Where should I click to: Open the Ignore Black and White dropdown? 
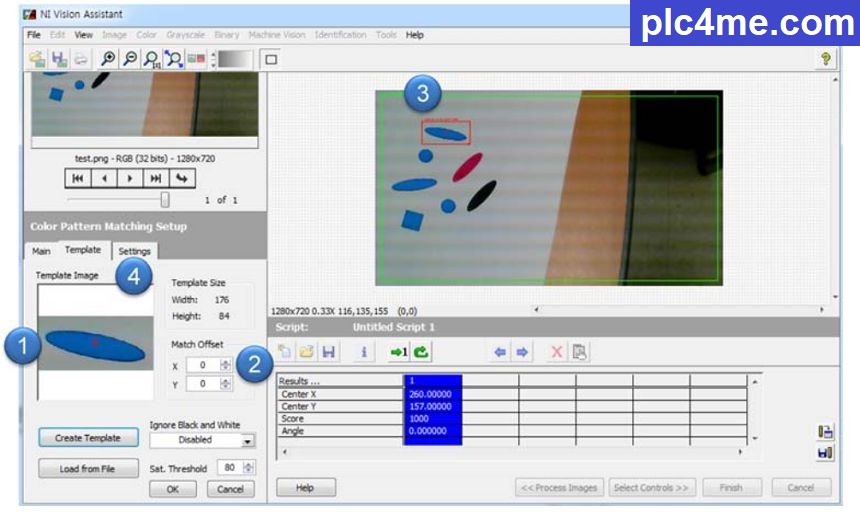(x=248, y=440)
